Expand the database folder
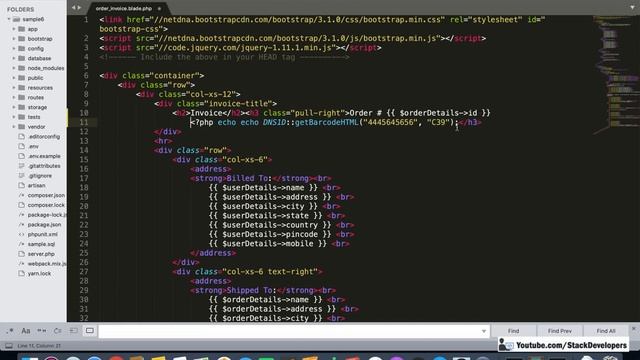640x360 pixels. 14,58
